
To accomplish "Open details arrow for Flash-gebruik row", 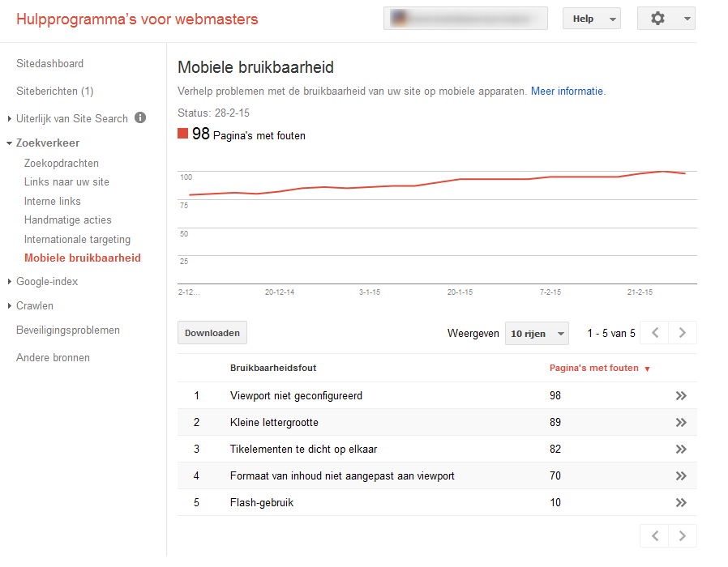I will click(681, 503).
